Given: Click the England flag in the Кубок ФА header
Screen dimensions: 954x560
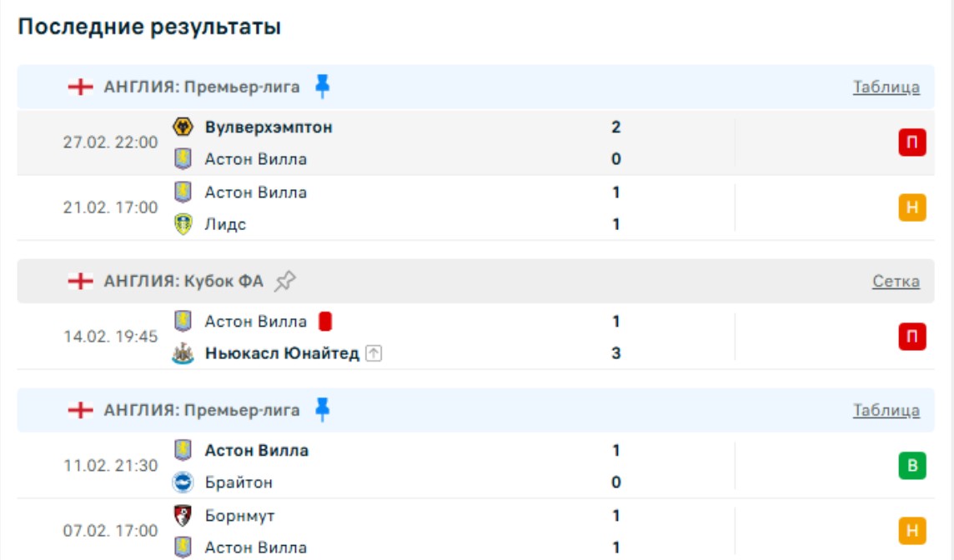Looking at the screenshot, I should [80, 282].
